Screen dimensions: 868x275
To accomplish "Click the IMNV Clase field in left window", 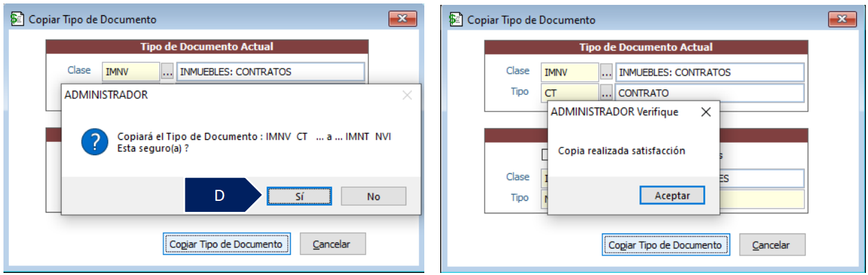I will (131, 71).
